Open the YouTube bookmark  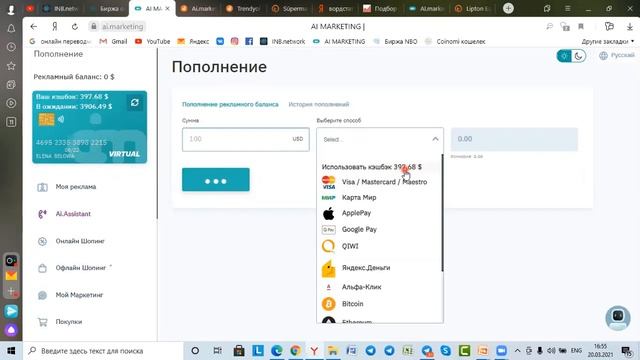click(153, 41)
